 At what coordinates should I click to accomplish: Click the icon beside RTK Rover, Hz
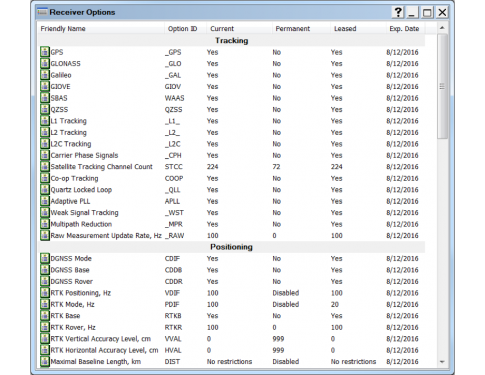45,327
